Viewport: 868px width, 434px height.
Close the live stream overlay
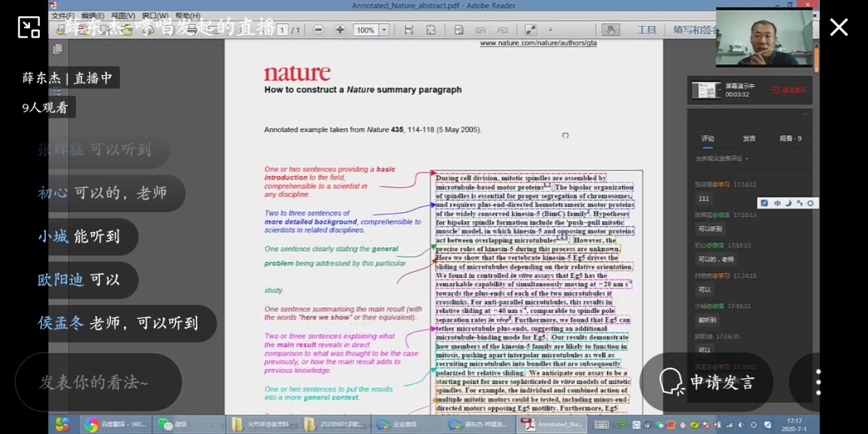coord(839,27)
